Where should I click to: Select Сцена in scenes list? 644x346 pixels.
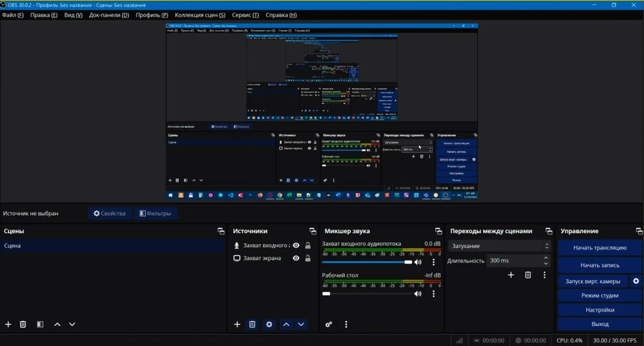113,245
